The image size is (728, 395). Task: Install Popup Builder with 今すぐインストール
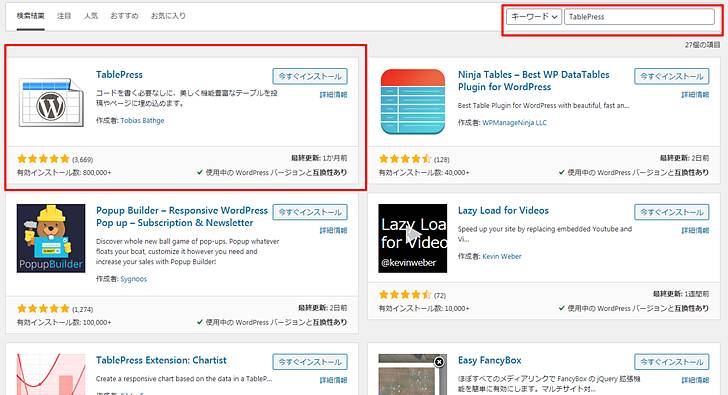coord(310,212)
